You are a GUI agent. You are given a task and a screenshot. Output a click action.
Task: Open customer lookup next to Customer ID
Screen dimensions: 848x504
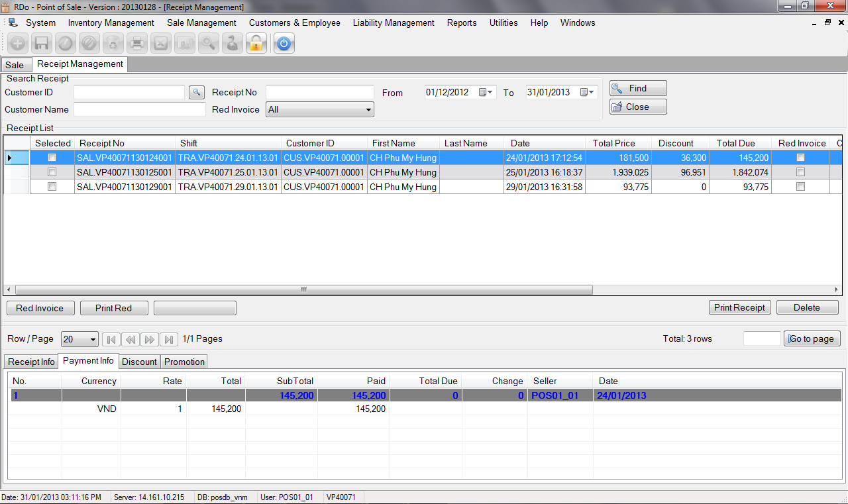[197, 93]
